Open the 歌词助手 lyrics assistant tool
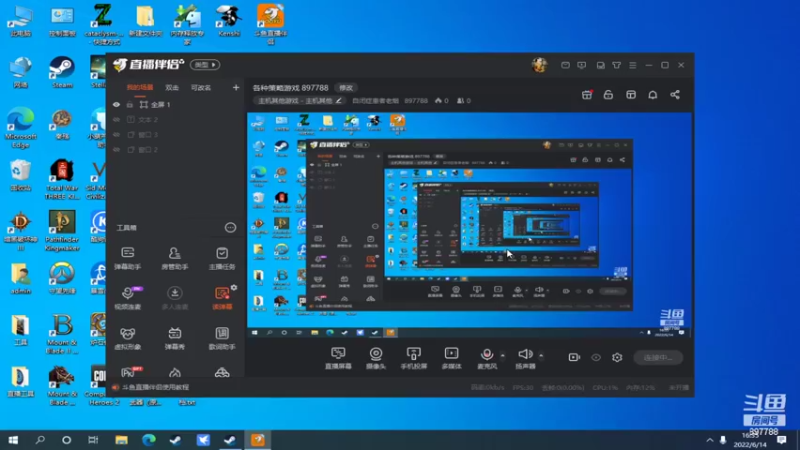The width and height of the screenshot is (800, 450). coord(222,338)
